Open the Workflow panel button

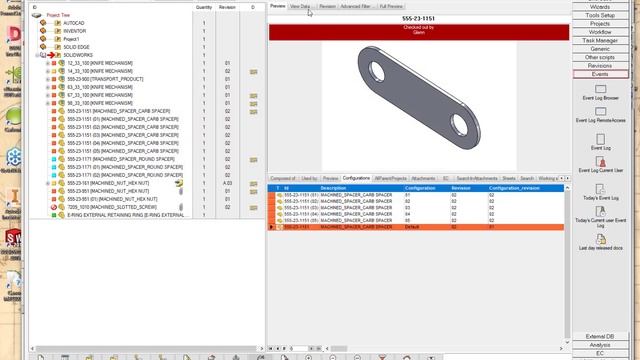600,32
